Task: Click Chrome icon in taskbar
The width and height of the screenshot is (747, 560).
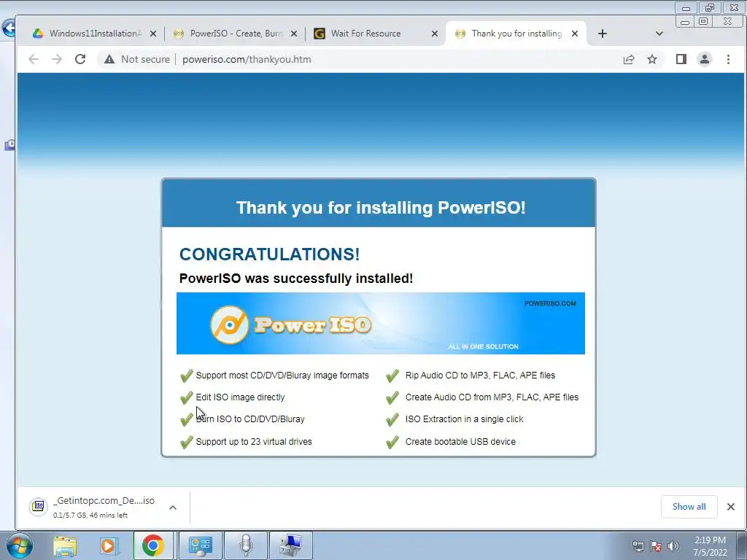Action: pyautogui.click(x=153, y=545)
